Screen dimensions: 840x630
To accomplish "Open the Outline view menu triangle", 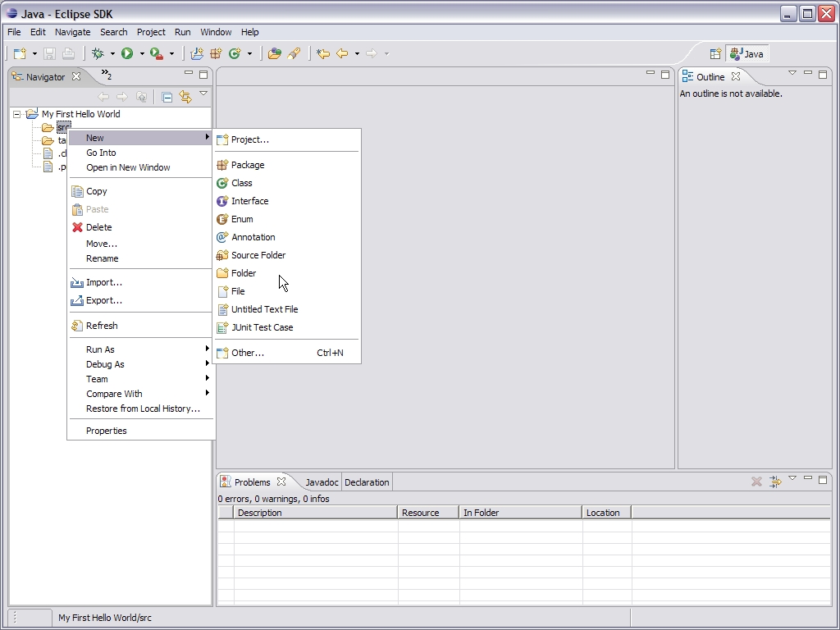I will 792,73.
